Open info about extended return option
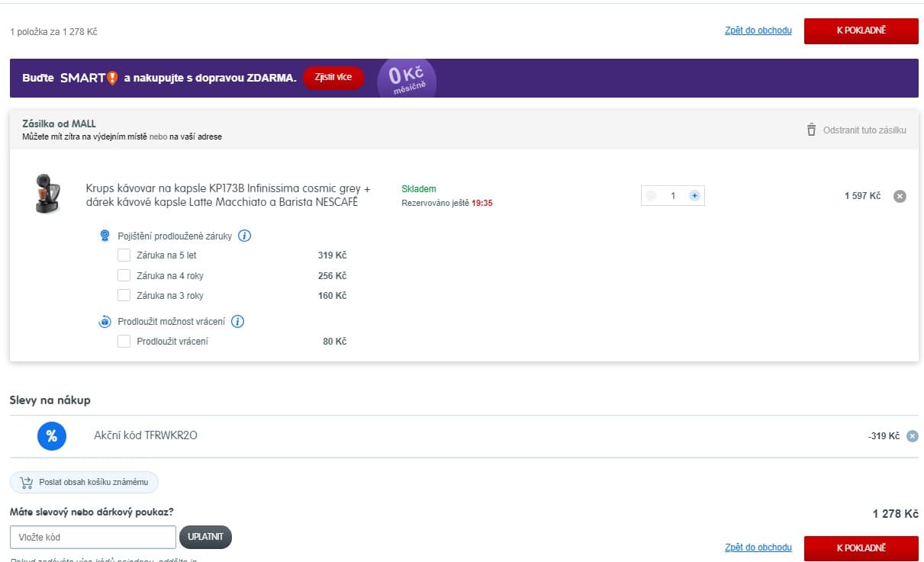924x562 pixels. coord(237,322)
